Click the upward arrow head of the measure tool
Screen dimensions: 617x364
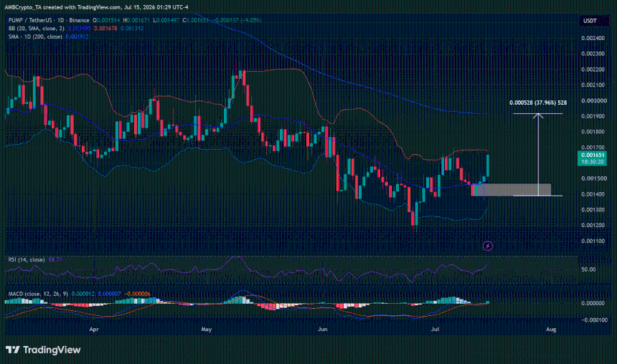[x=538, y=115]
